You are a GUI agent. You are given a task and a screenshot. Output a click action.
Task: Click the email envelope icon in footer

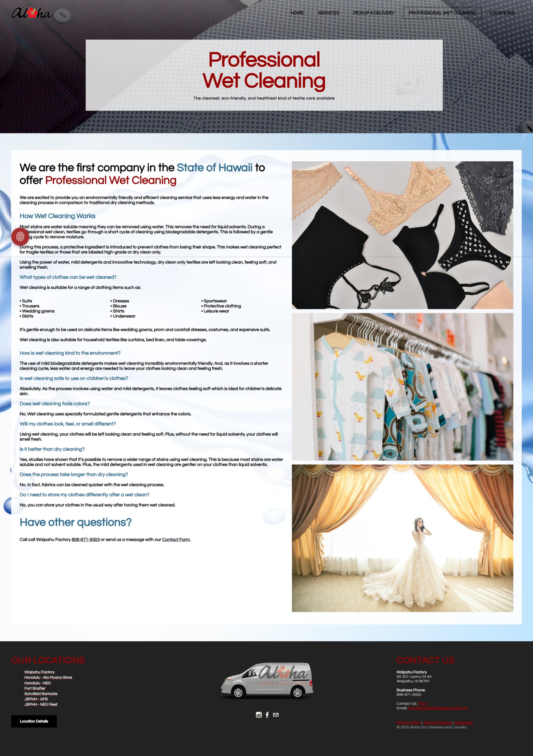click(x=276, y=714)
